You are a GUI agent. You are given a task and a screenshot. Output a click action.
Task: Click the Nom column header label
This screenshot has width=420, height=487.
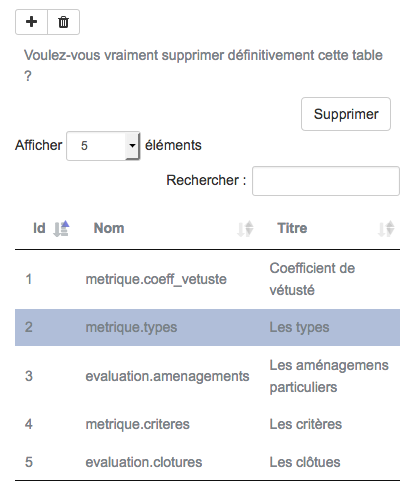point(109,228)
